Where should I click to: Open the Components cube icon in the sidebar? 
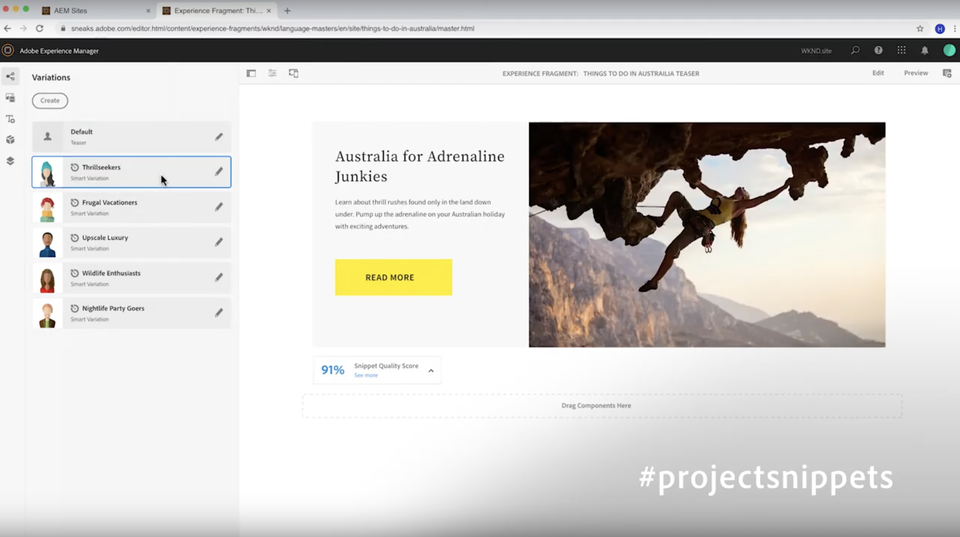tap(10, 140)
